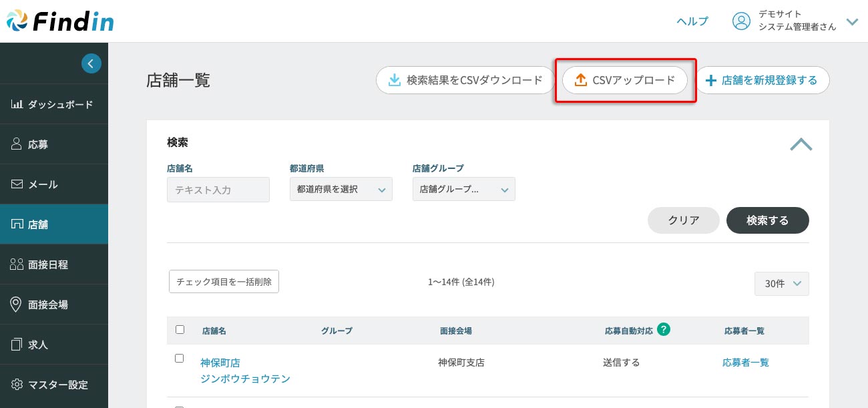Focus the 店舗名 text input field

tap(218, 190)
